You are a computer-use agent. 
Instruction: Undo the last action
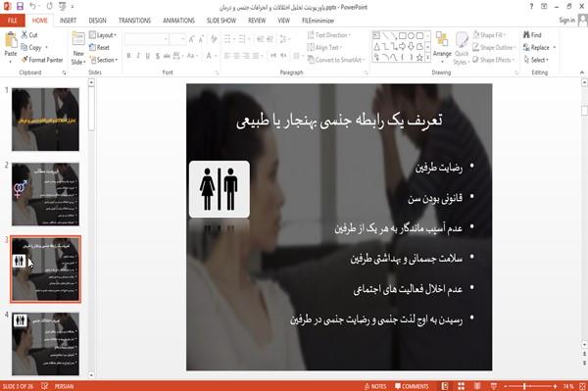coord(32,6)
